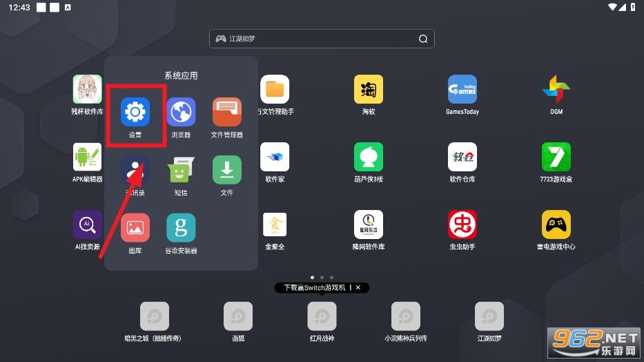Click the search magnifier icon
This screenshot has height=362, width=644.
(423, 39)
